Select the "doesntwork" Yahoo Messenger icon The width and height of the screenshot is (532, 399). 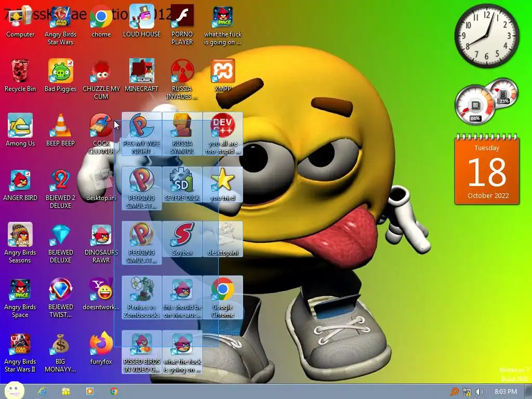point(101,295)
